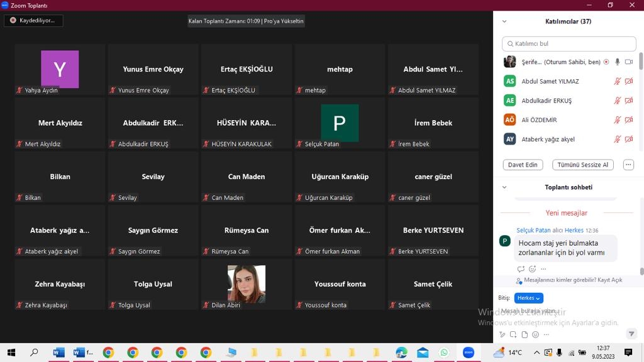Click the send message arrow button

tap(631, 333)
